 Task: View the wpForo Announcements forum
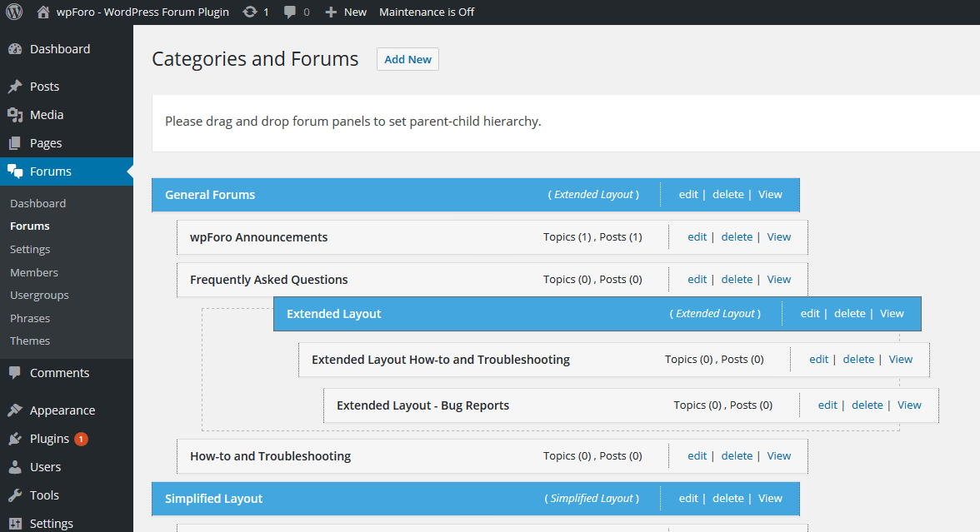(x=778, y=236)
